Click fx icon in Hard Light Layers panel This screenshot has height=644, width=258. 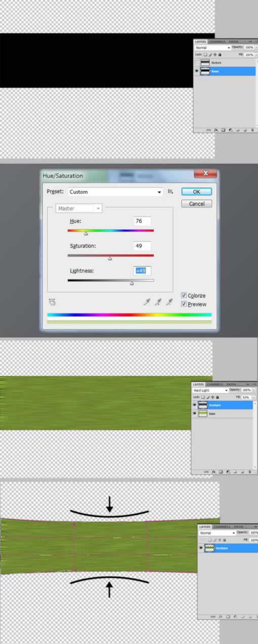213,471
